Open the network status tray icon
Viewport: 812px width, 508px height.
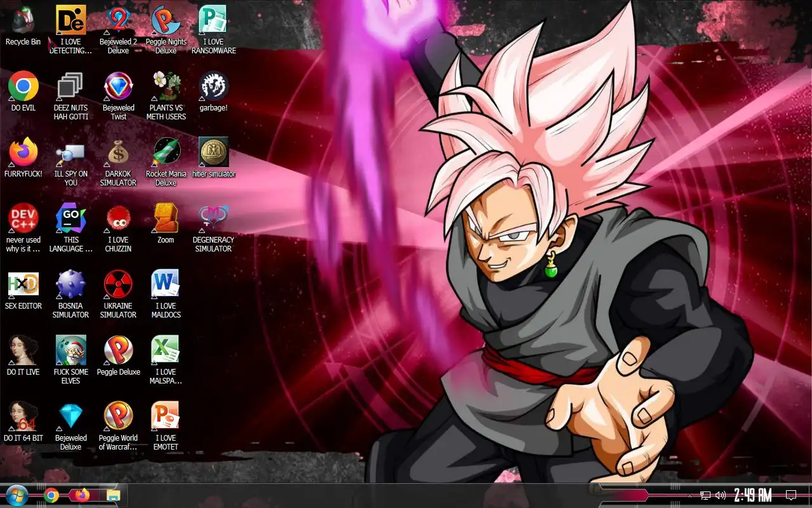(705, 495)
